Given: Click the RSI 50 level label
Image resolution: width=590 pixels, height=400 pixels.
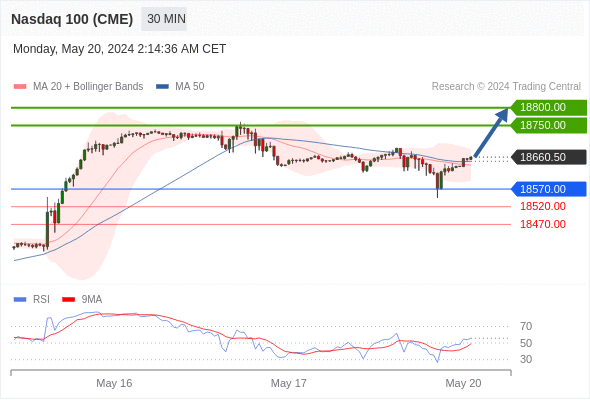Looking at the screenshot, I should [x=526, y=343].
